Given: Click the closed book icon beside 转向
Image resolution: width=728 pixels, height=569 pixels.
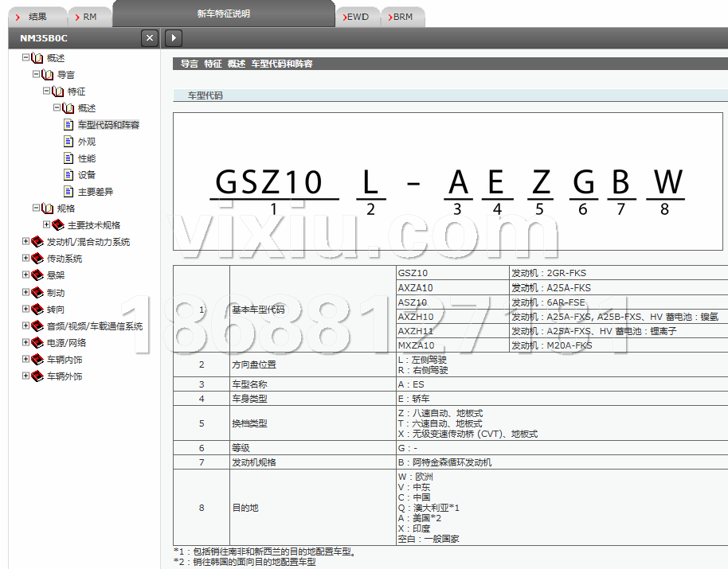Looking at the screenshot, I should coord(37,310).
